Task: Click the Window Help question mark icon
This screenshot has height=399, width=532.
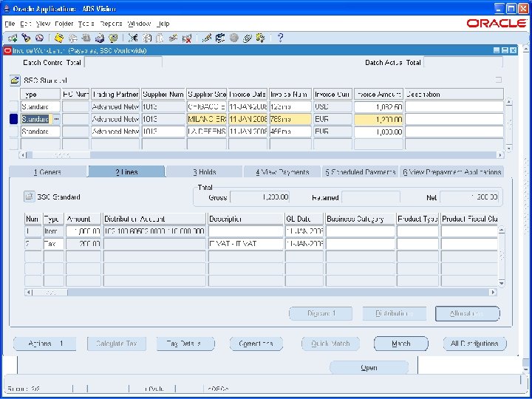Action: click(x=280, y=38)
